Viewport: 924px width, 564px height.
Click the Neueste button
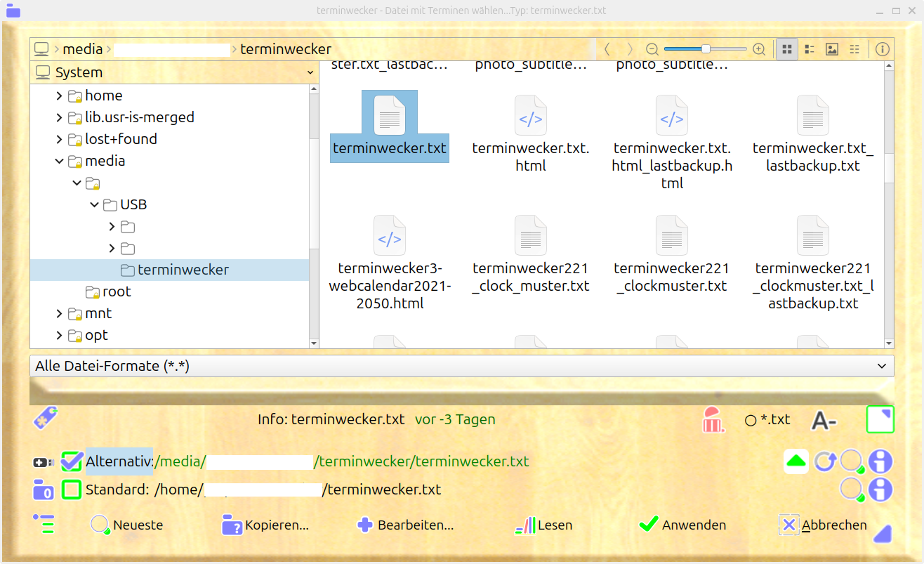point(127,525)
